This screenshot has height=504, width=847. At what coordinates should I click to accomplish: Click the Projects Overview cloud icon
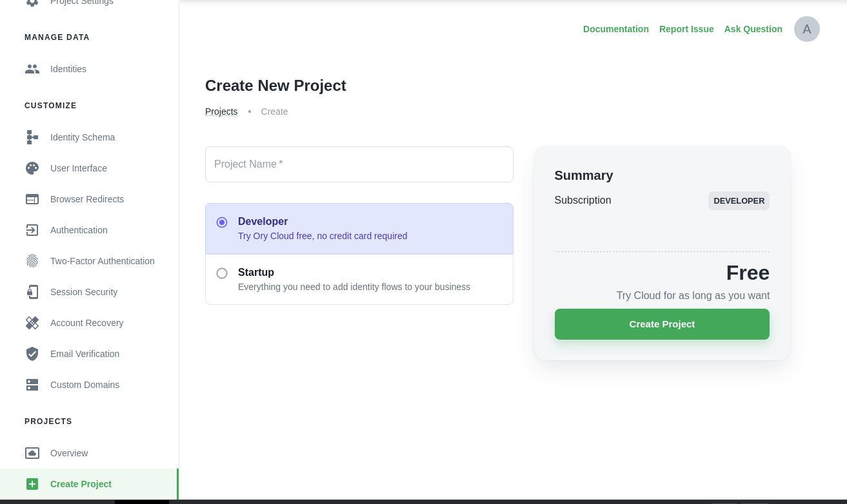[32, 453]
